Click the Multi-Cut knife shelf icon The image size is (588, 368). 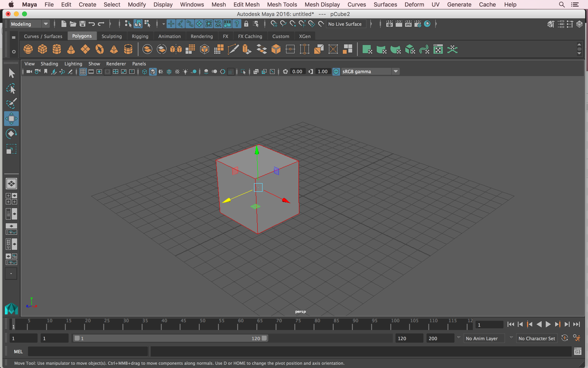[x=233, y=49]
